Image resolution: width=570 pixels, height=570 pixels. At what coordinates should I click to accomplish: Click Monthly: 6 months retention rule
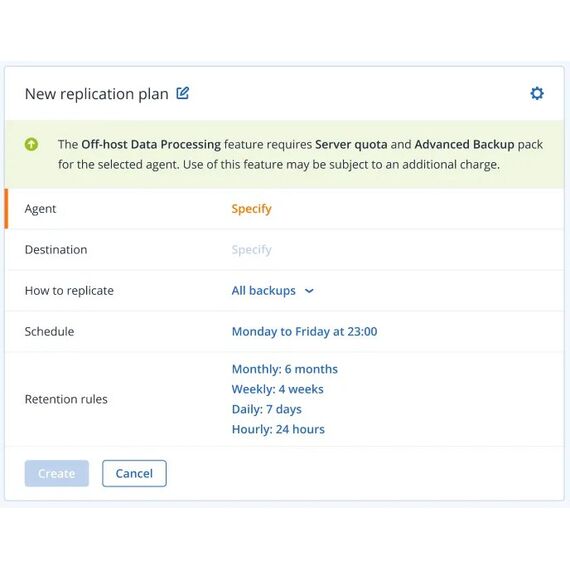[x=285, y=369]
